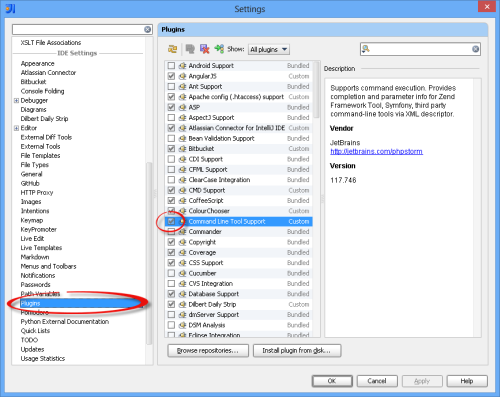
Task: Click the IDE logo in the Settings title bar
Action: pos(11,8)
